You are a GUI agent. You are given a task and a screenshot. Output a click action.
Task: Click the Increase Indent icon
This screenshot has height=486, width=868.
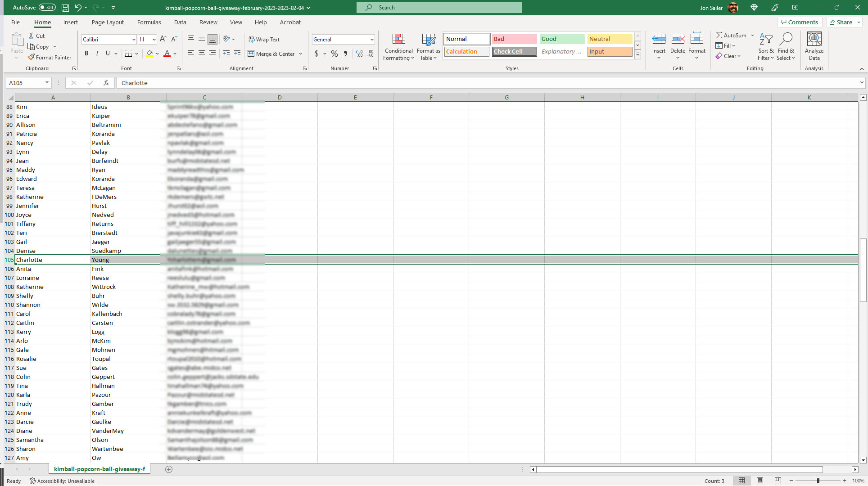point(237,54)
